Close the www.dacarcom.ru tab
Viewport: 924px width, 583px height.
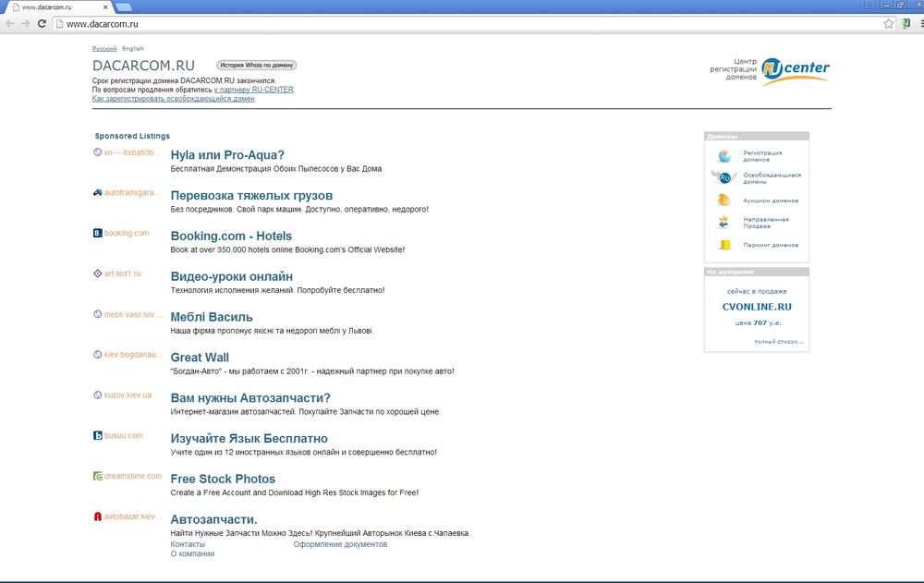coord(105,7)
